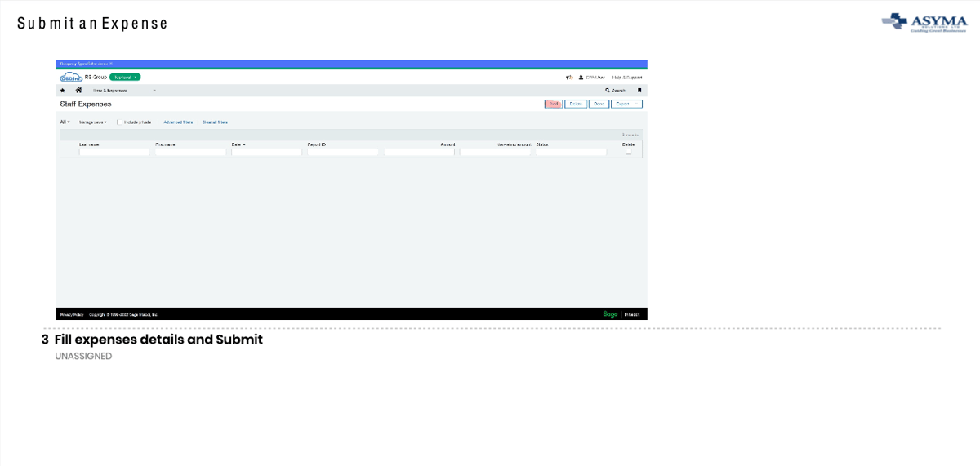Image resolution: width=980 pixels, height=466 pixels.
Task: Click the announcements megaphone icon
Action: pos(569,78)
